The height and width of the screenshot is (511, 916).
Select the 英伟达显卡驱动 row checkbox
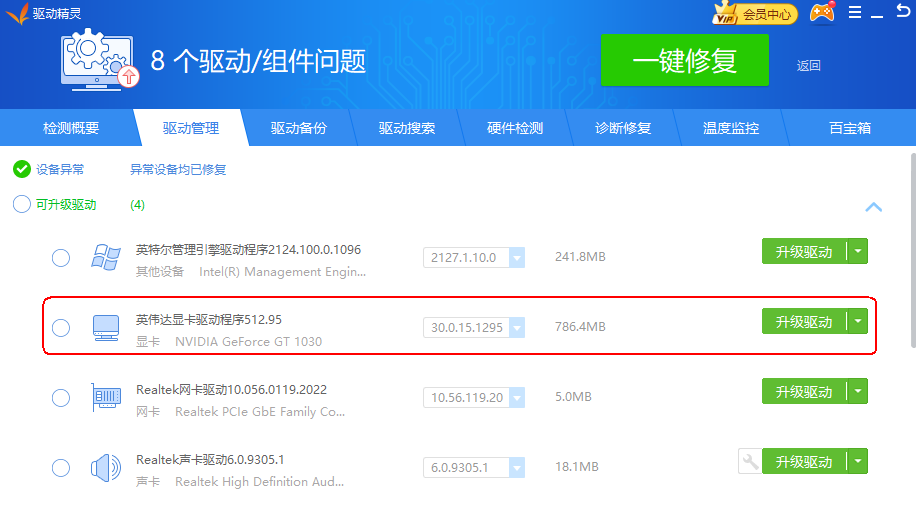point(61,328)
